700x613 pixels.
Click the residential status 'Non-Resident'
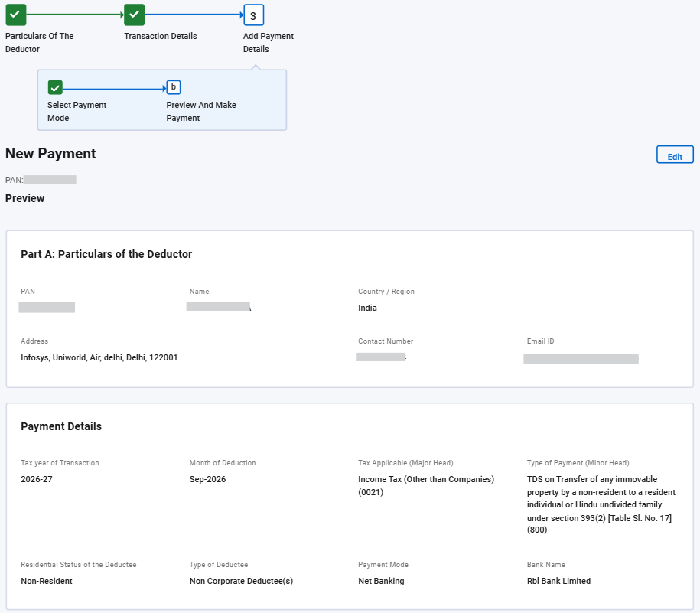tap(47, 581)
